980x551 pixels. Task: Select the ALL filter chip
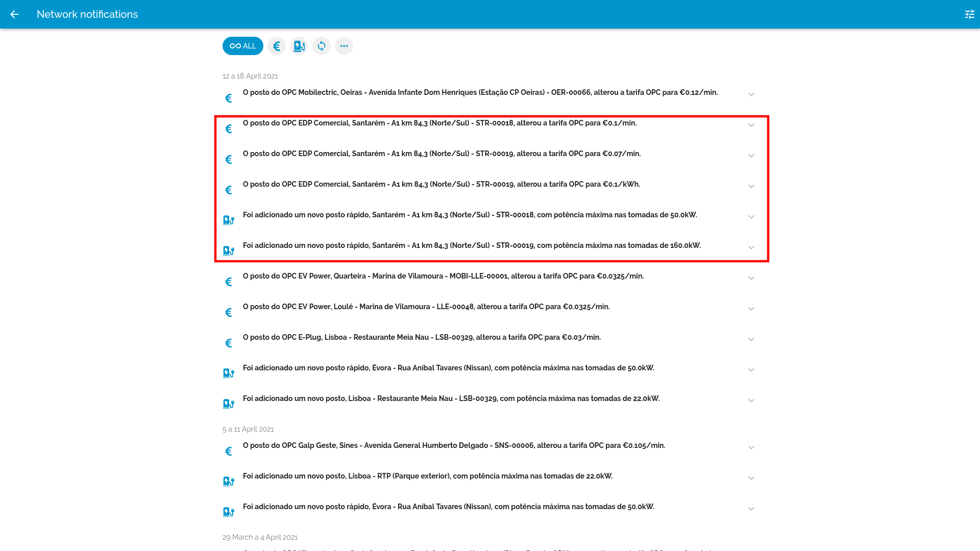click(x=243, y=46)
